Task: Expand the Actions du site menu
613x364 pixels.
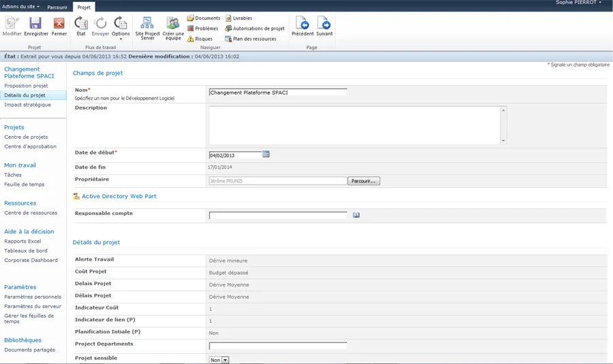Action: (x=20, y=7)
